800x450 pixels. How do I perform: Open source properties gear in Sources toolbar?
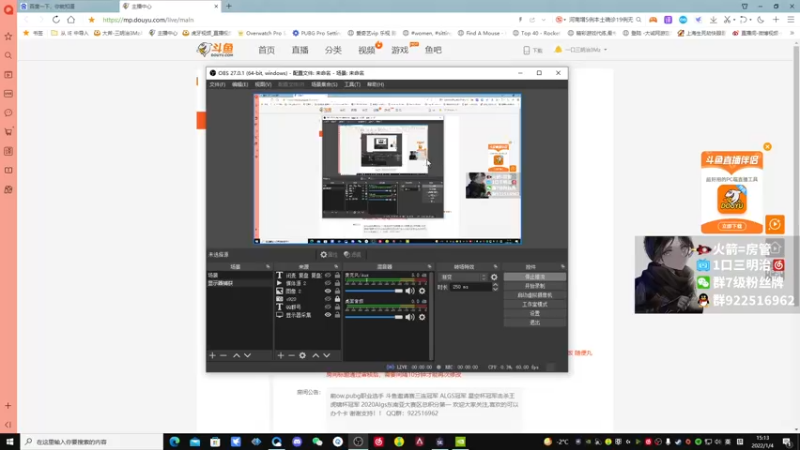tap(303, 355)
